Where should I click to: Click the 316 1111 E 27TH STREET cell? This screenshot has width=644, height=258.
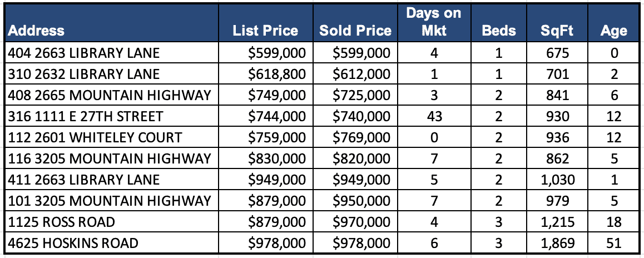tap(86, 117)
